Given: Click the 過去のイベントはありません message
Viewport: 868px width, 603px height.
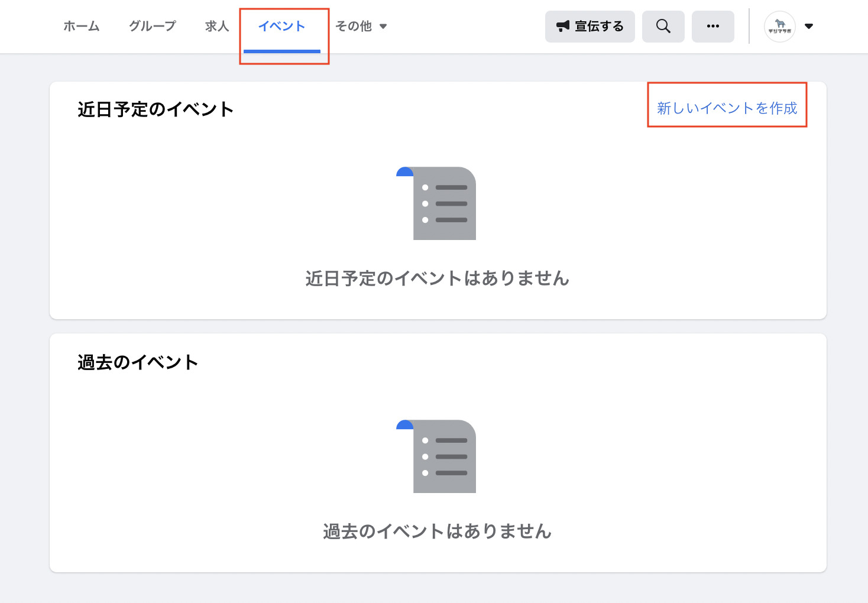Looking at the screenshot, I should click(437, 531).
